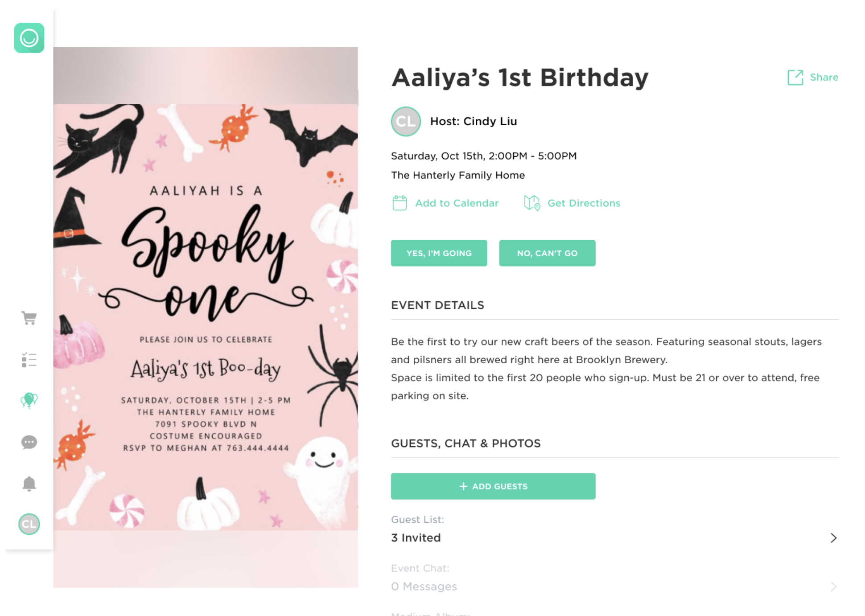The width and height of the screenshot is (865, 616).
Task: Open the Spooky One invitation image
Action: click(x=206, y=316)
